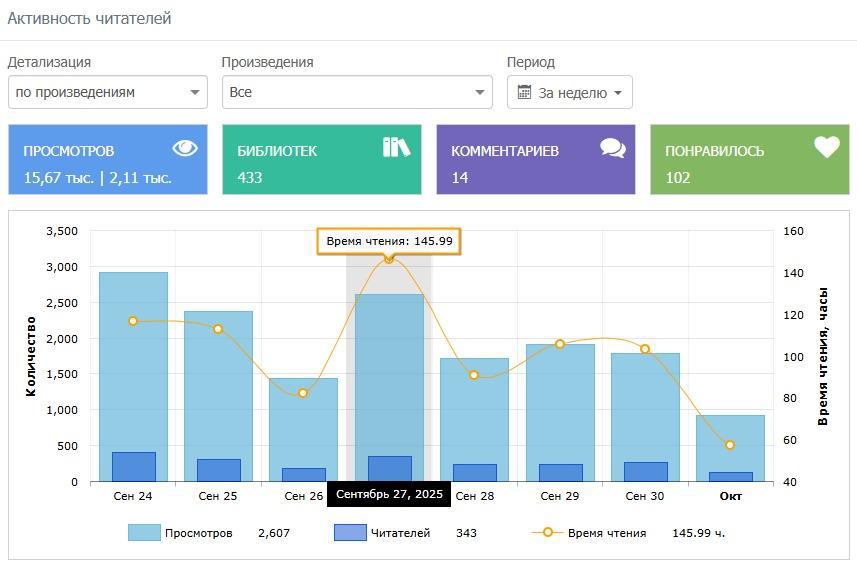Image resolution: width=857 pixels, height=569 pixels.
Task: Expand the Произведения dropdown showing 'Все'
Action: (x=357, y=92)
